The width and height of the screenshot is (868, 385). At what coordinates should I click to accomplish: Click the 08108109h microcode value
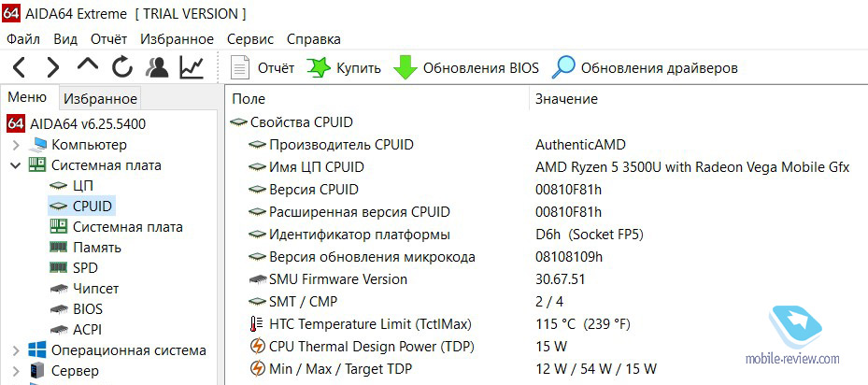[569, 257]
